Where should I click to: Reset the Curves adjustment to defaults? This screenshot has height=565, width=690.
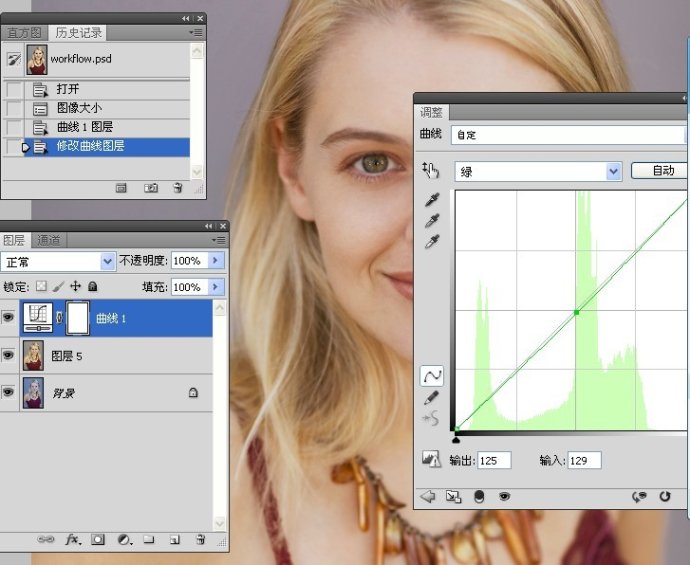pyautogui.click(x=665, y=497)
